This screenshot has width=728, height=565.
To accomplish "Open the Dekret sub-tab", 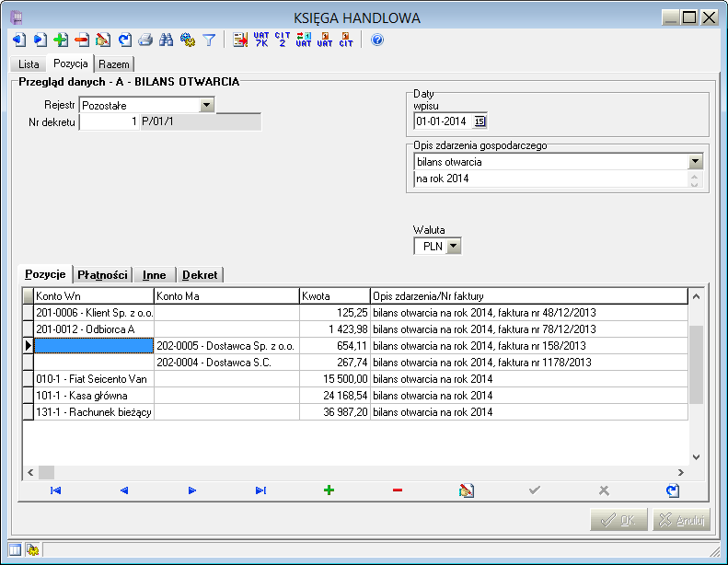I will point(200,275).
